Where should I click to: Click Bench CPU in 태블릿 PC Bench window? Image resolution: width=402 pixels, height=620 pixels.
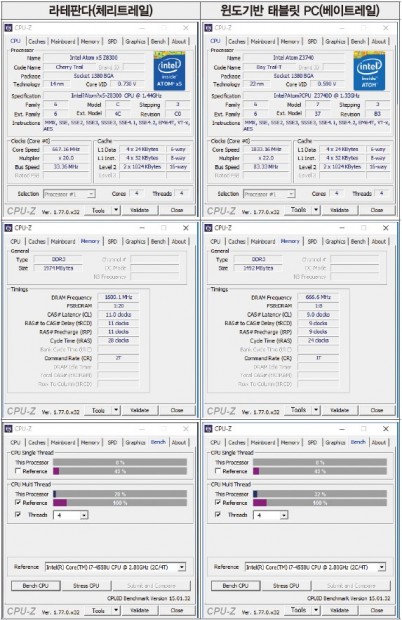click(236, 586)
